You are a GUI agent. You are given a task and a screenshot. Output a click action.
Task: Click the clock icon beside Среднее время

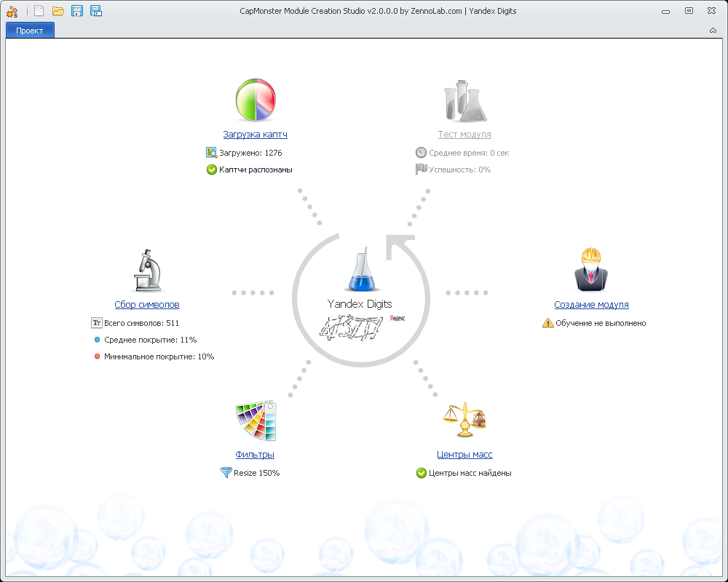[421, 152]
